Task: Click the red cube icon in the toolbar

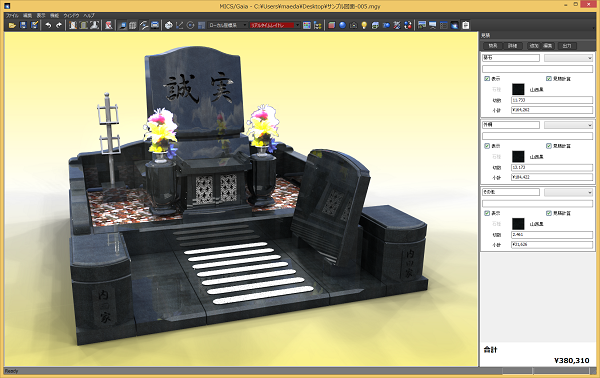Action: [x=332, y=25]
